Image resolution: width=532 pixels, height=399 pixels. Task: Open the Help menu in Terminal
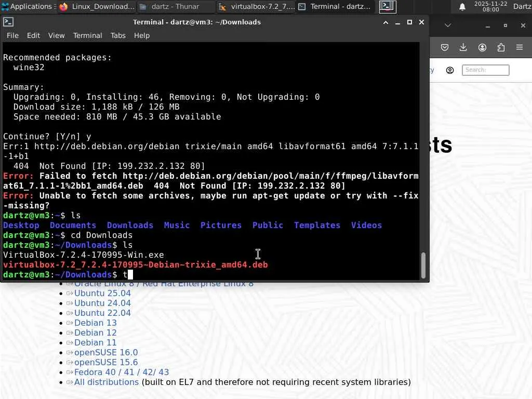point(141,35)
